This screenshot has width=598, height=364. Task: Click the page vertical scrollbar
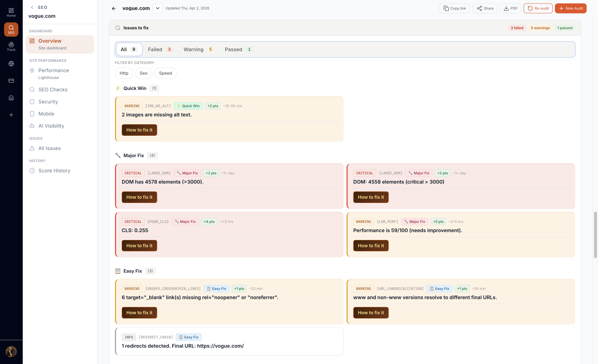(x=595, y=235)
